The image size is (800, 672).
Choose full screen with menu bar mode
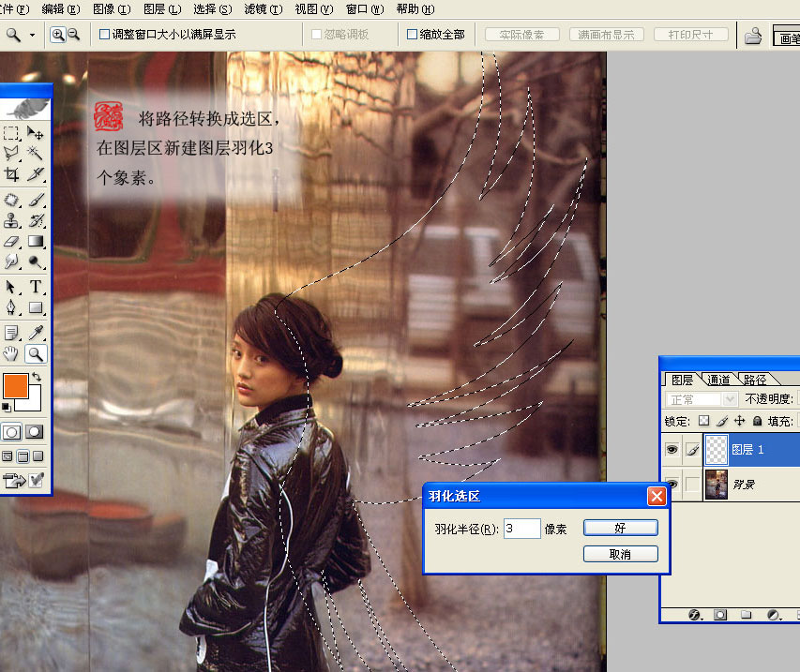click(23, 456)
